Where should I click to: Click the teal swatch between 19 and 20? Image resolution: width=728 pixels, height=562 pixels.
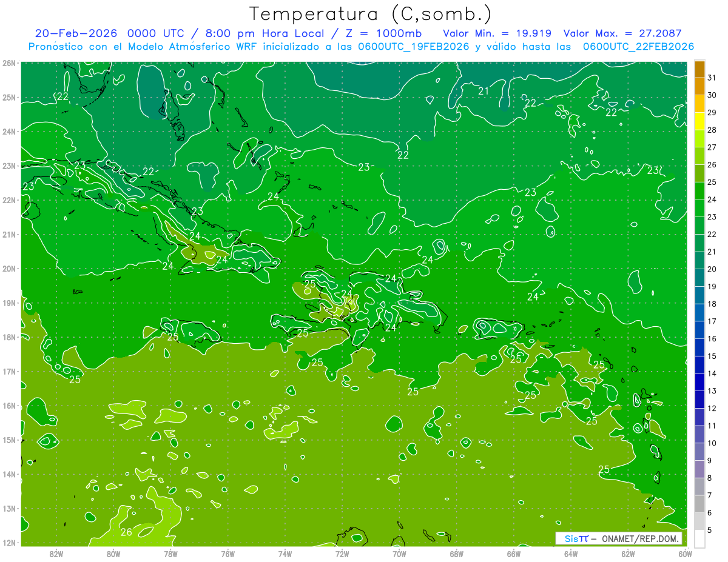pos(700,278)
